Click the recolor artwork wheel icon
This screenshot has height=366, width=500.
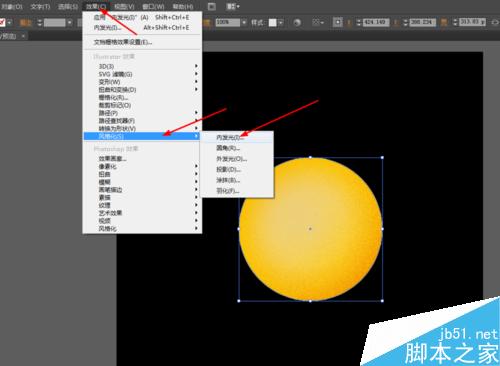tap(297, 23)
